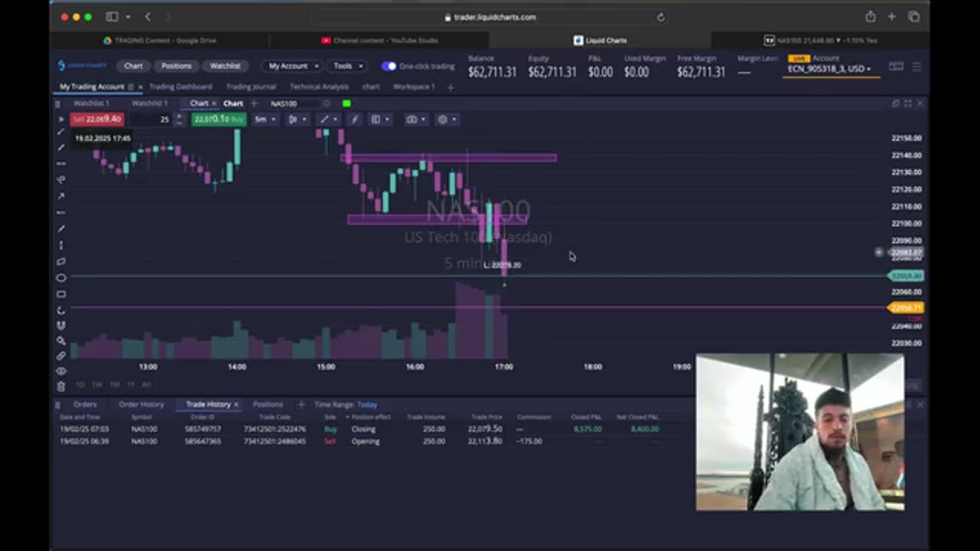Click the browser address bar trader.liquidcharts.com
The width and height of the screenshot is (980, 551).
tap(490, 17)
